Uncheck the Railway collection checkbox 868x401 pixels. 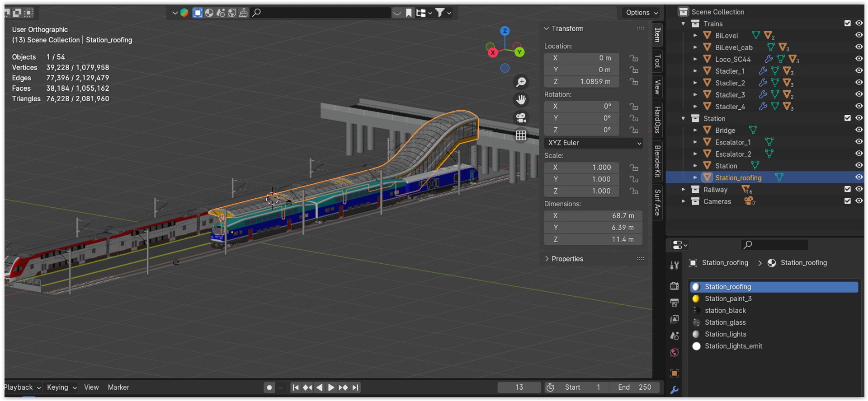pos(848,189)
